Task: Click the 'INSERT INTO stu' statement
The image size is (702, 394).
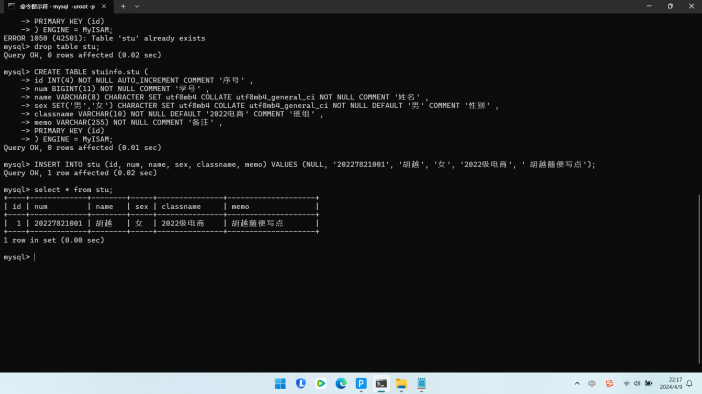Action: pyautogui.click(x=315, y=164)
